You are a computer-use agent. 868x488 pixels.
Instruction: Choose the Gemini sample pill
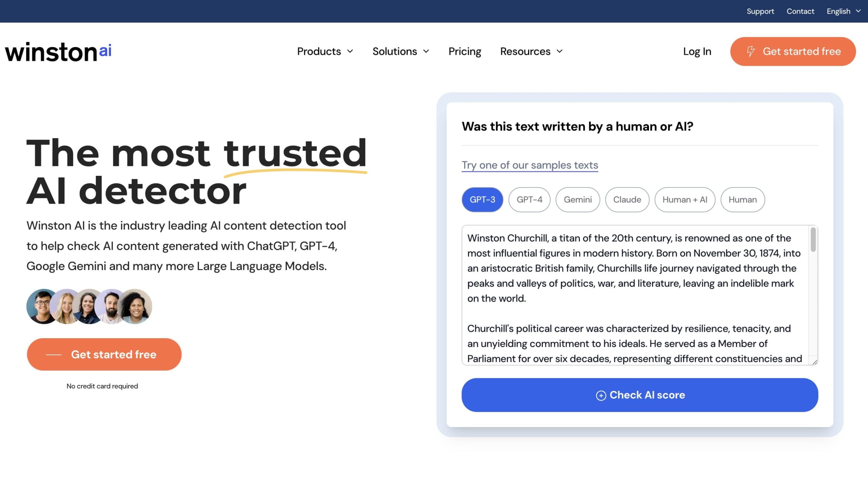[x=577, y=200]
